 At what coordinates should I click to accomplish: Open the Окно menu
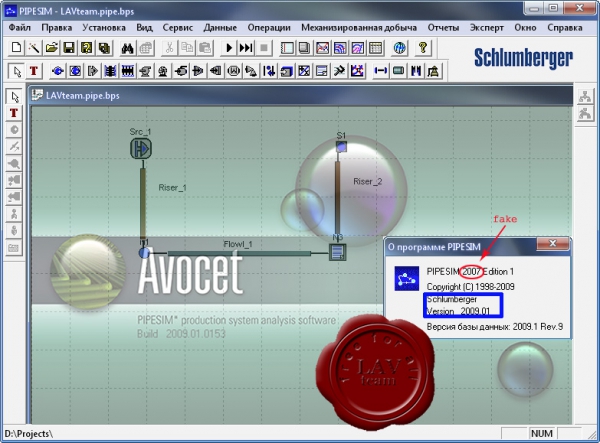(525, 28)
